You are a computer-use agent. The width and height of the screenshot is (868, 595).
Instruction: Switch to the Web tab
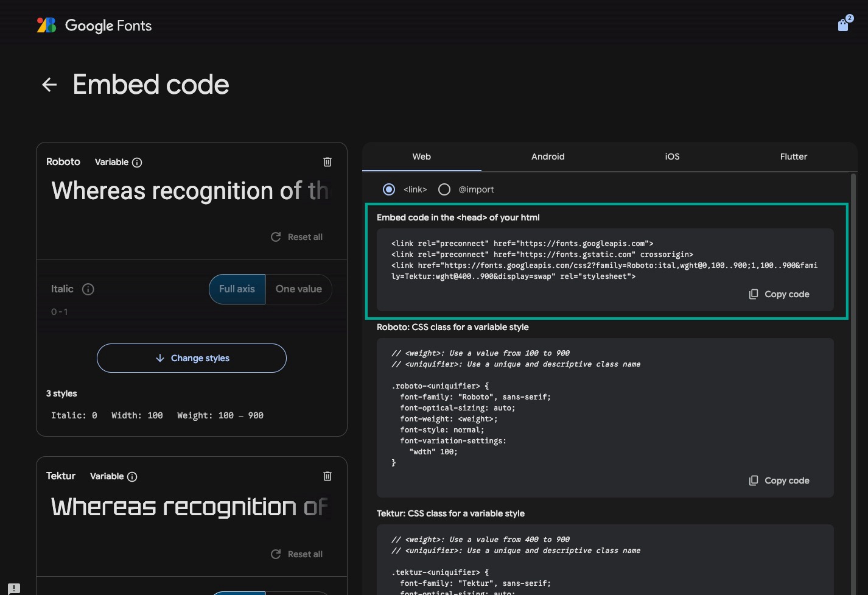pos(422,157)
